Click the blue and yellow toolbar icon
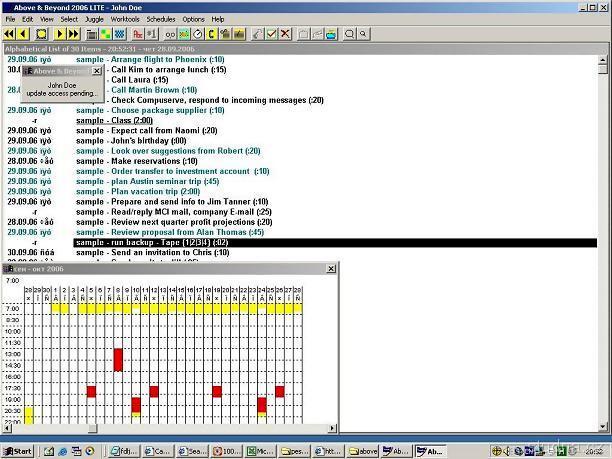 point(331,34)
